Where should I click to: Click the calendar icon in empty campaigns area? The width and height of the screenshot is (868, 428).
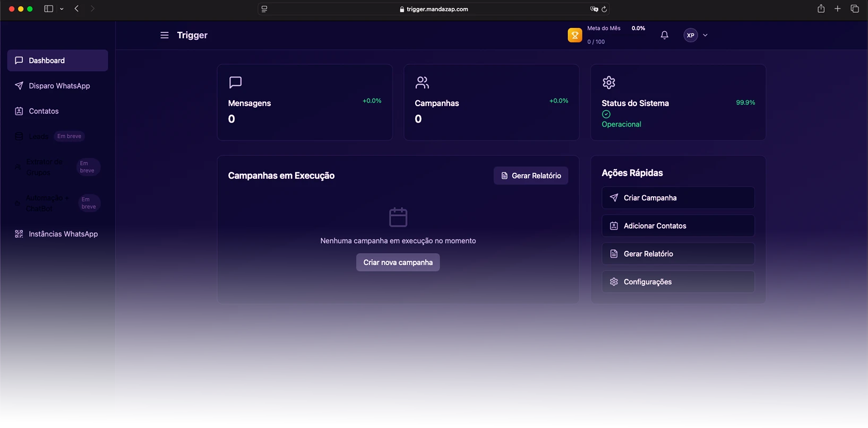click(398, 217)
